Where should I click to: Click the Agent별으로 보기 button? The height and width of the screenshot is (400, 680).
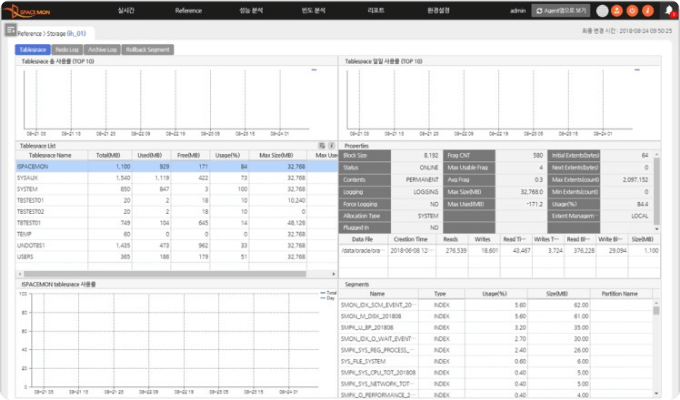click(x=559, y=10)
